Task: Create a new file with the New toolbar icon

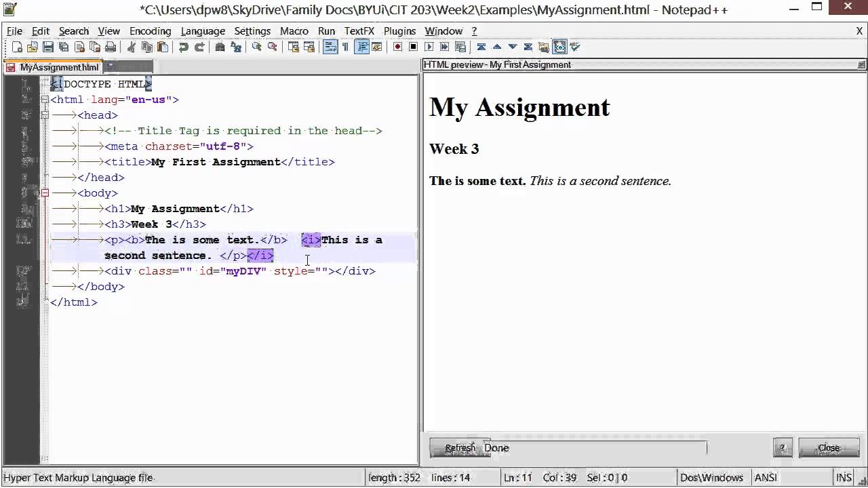Action: [17, 47]
